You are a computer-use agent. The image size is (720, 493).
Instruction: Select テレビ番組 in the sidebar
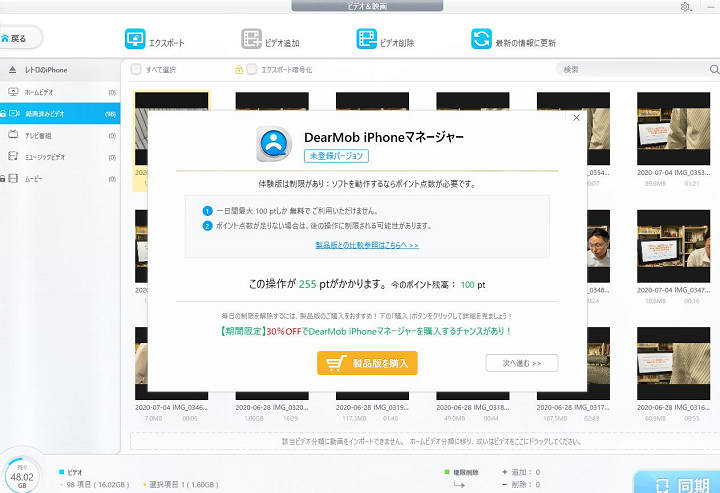click(60, 135)
